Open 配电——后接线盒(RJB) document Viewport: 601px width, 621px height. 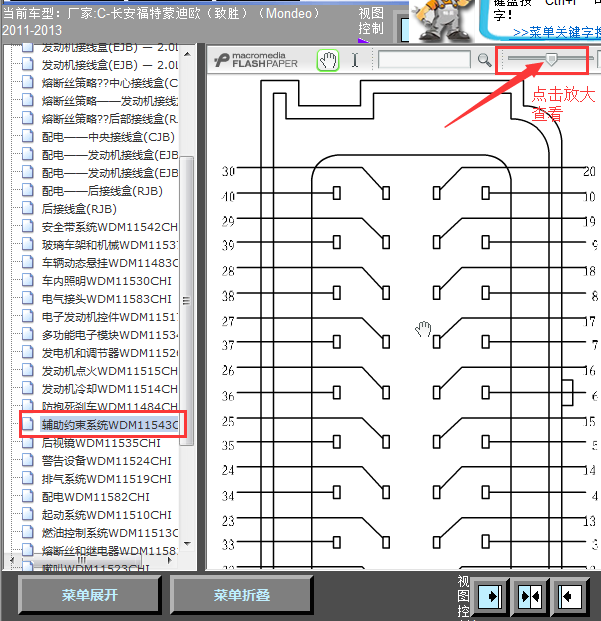click(102, 191)
